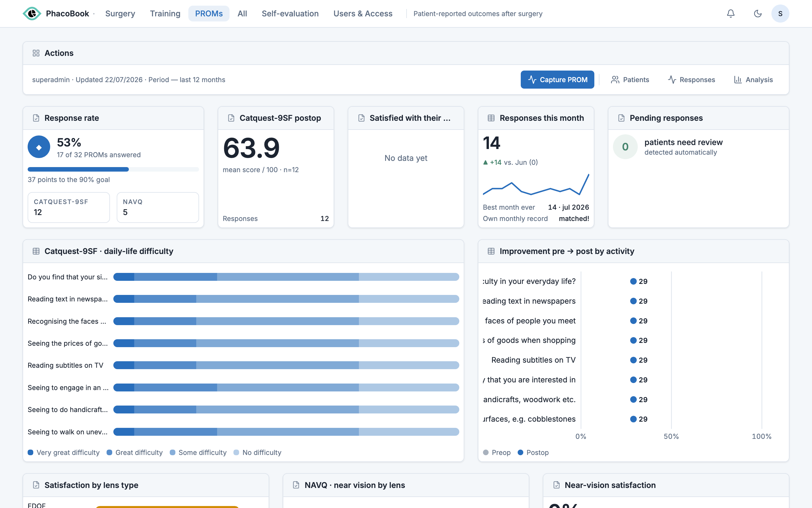
Task: Click 'Seeing to do handicraft...' row label
Action: click(68, 410)
